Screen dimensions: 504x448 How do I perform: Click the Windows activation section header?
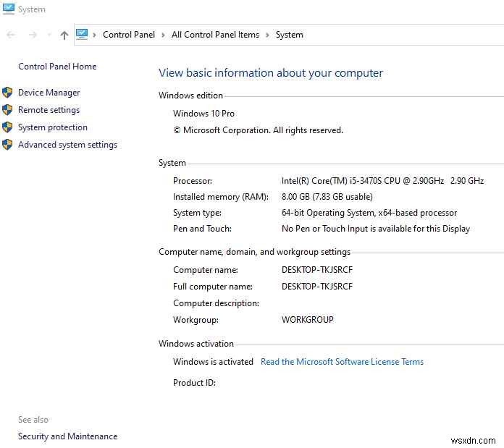196,344
